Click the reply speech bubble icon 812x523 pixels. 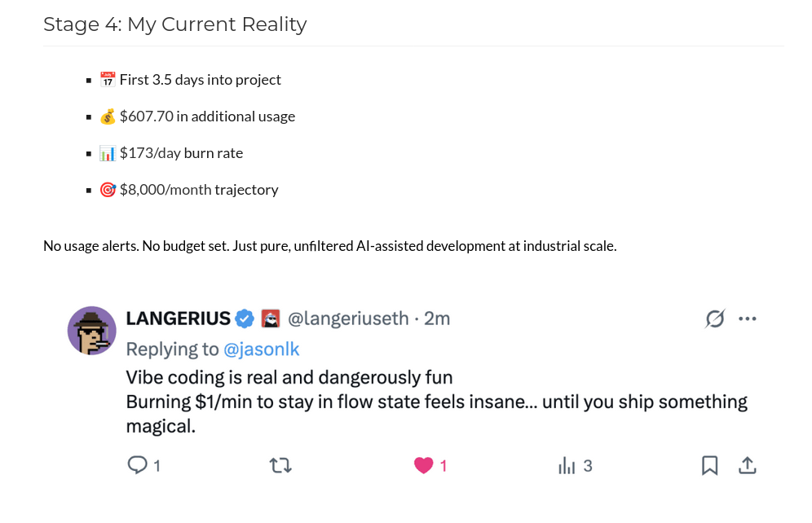point(138,465)
